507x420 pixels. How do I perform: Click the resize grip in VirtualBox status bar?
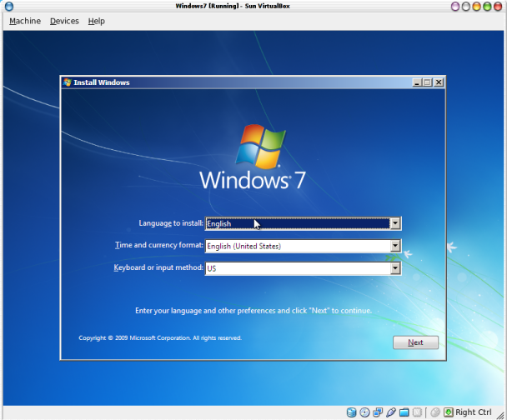[x=500, y=414]
